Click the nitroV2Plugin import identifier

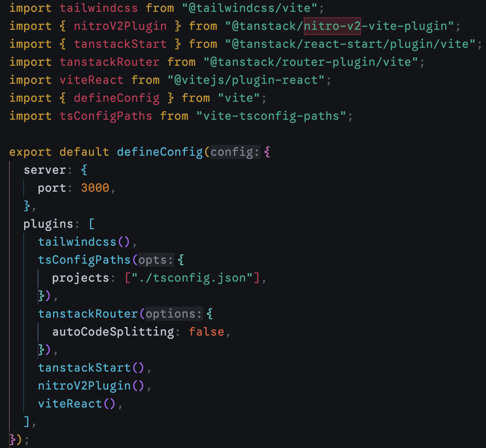120,26
